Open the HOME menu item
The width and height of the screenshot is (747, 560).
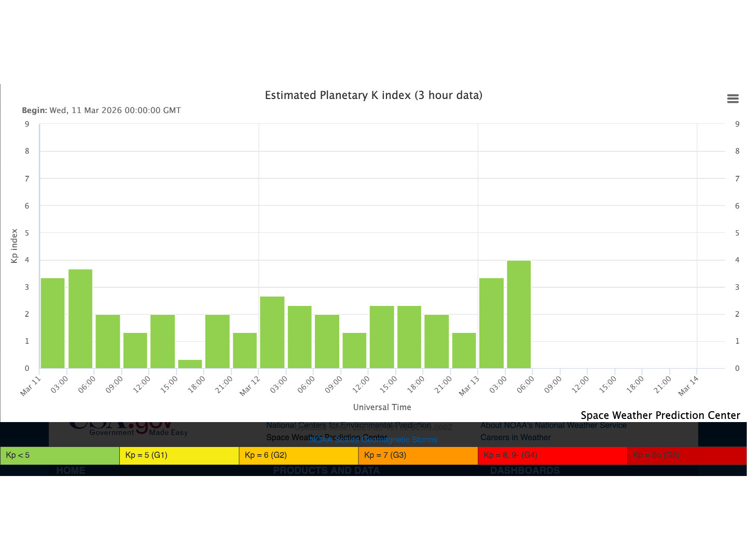(71, 470)
